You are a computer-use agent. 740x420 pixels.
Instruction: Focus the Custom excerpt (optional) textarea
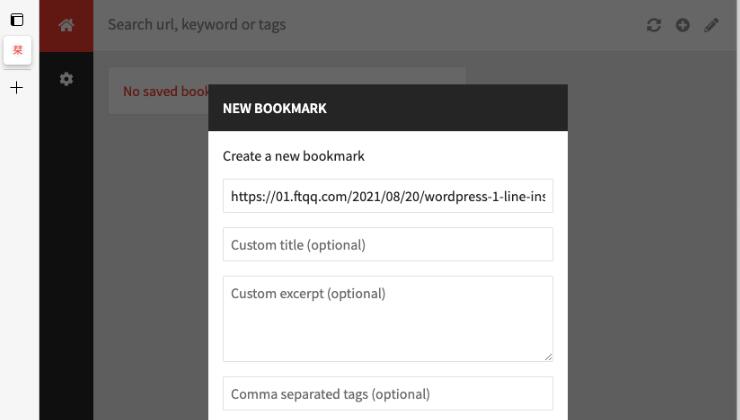(388, 319)
